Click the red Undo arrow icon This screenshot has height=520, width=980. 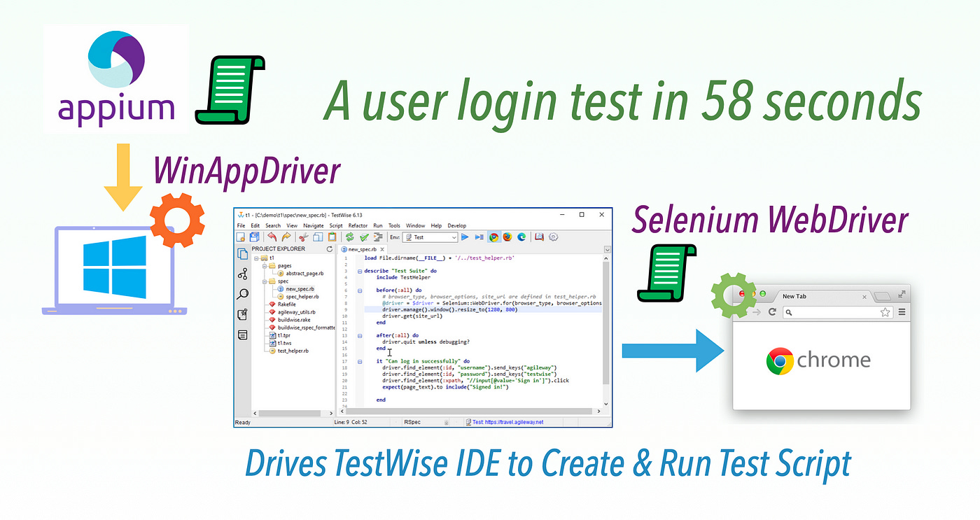272,237
